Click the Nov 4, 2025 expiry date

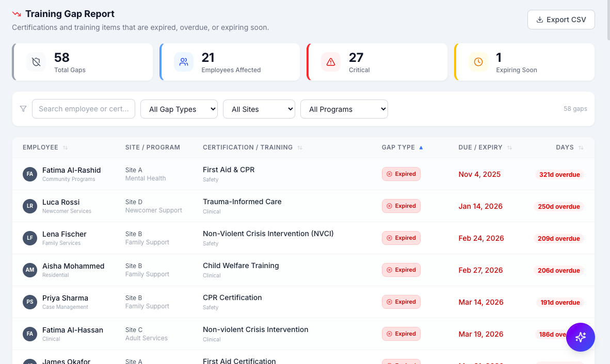(479, 174)
